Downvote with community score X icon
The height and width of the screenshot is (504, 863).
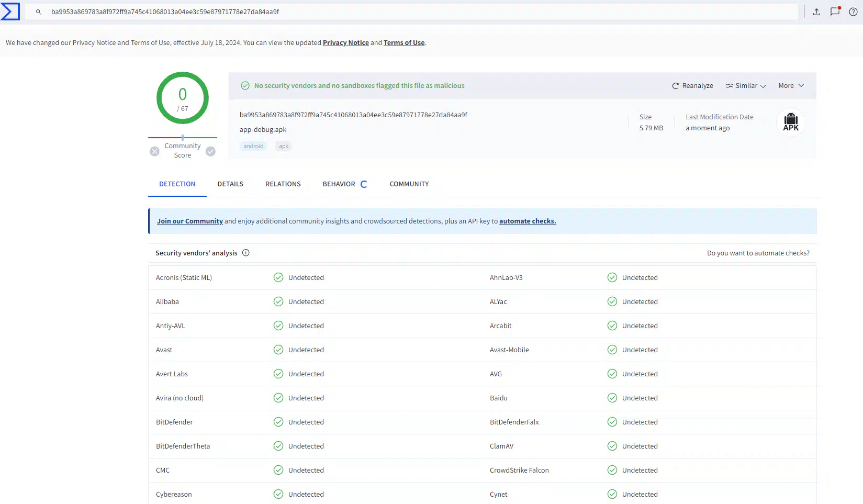tap(154, 151)
